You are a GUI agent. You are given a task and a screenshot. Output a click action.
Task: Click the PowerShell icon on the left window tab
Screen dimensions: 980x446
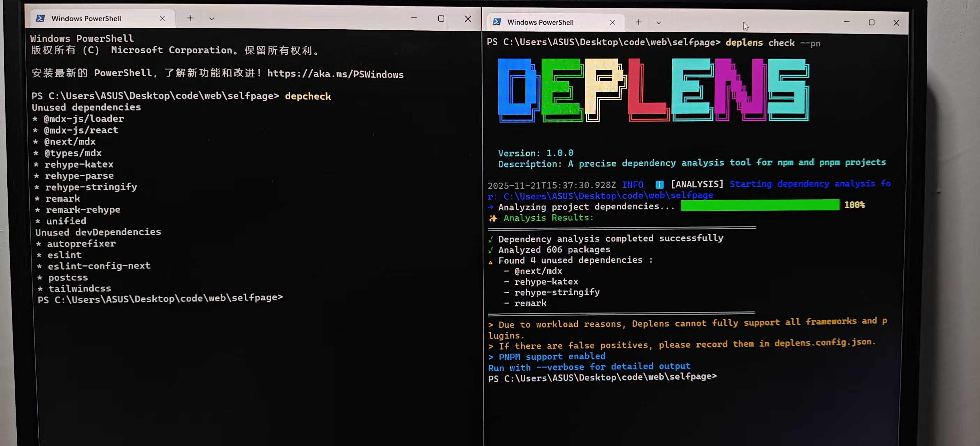coord(40,18)
